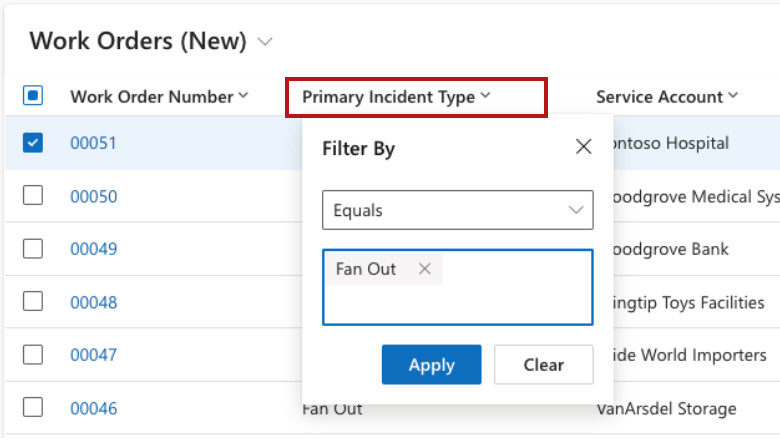The image size is (780, 440).
Task: Open the Primary Incident Type column header
Action: coord(396,97)
